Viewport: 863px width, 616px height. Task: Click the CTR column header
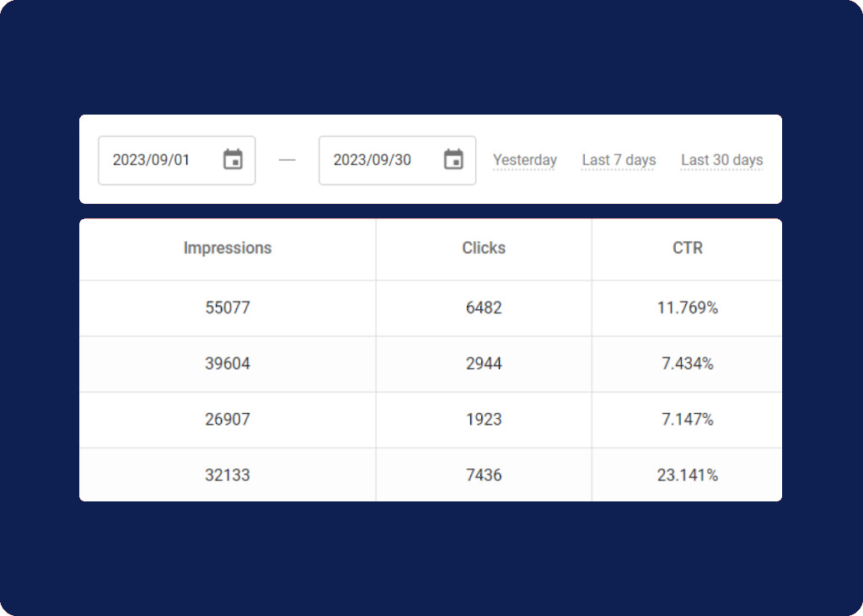pyautogui.click(x=687, y=248)
